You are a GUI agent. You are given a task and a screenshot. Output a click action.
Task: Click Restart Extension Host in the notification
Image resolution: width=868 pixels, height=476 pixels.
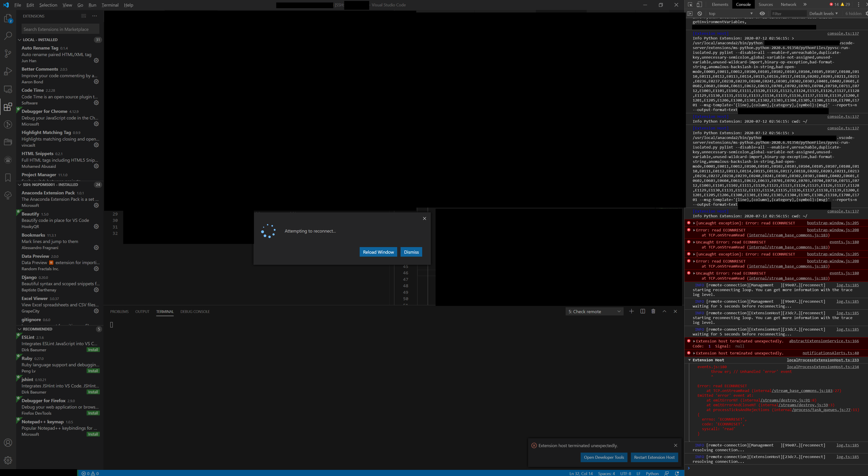[654, 457]
